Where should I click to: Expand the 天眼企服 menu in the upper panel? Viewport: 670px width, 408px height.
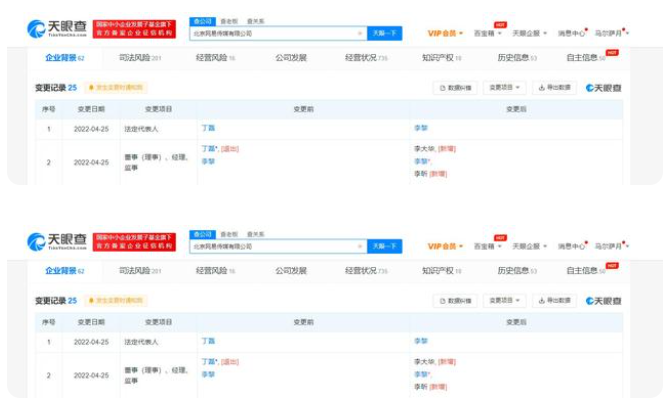[x=529, y=33]
